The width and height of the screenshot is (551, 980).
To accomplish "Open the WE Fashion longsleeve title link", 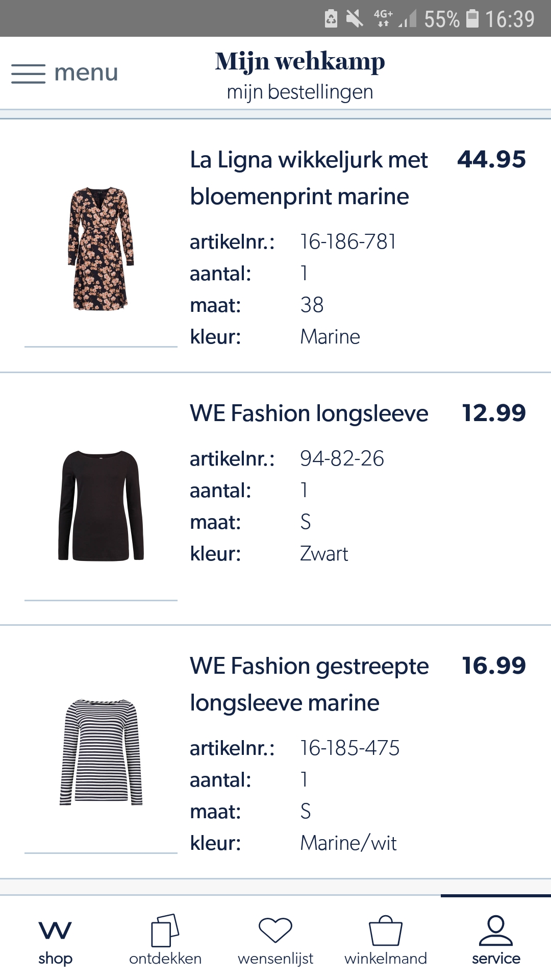I will (309, 413).
